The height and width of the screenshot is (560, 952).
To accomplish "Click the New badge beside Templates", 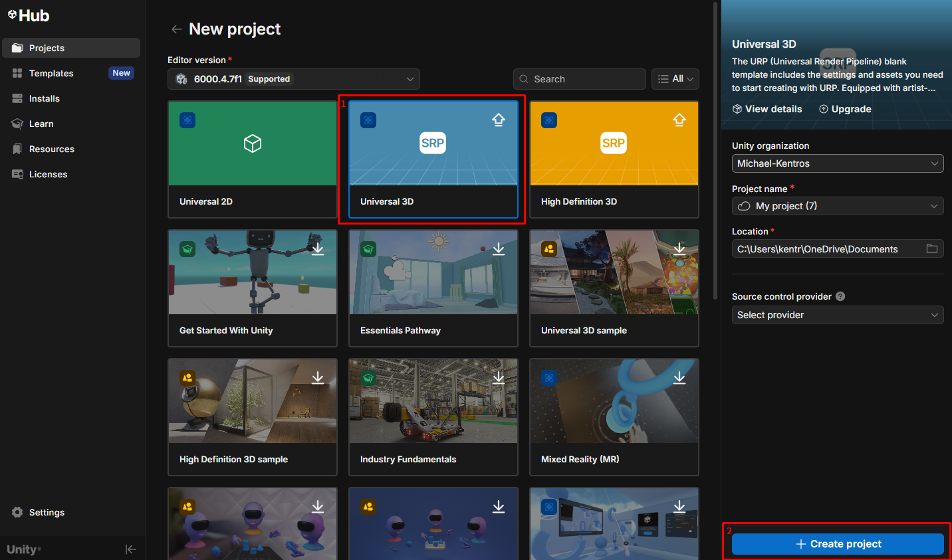I will 121,73.
